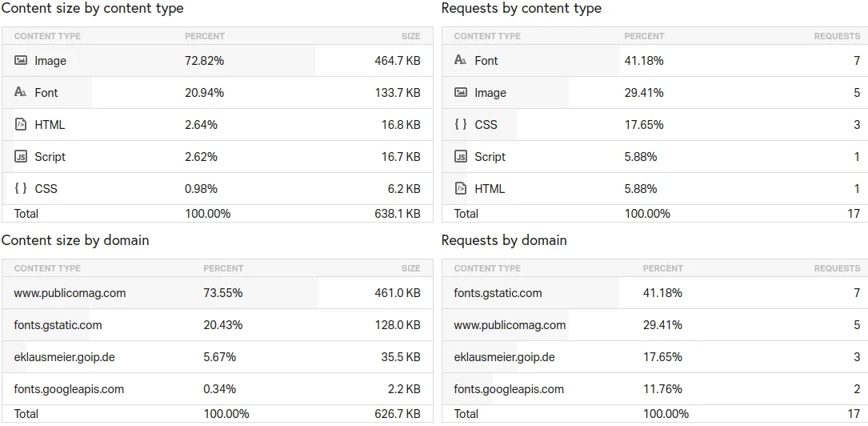The height and width of the screenshot is (426, 868).
Task: Click the "Requests by content type" heading
Action: pos(521,9)
